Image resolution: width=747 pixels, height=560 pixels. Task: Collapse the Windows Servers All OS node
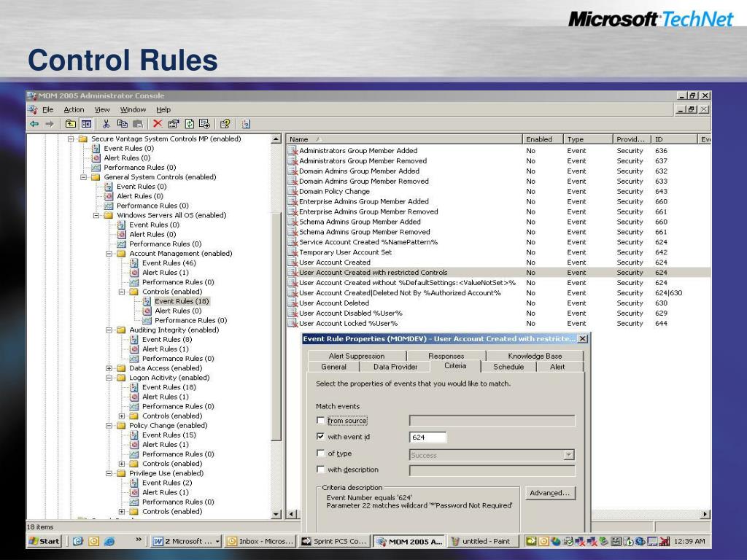click(96, 215)
